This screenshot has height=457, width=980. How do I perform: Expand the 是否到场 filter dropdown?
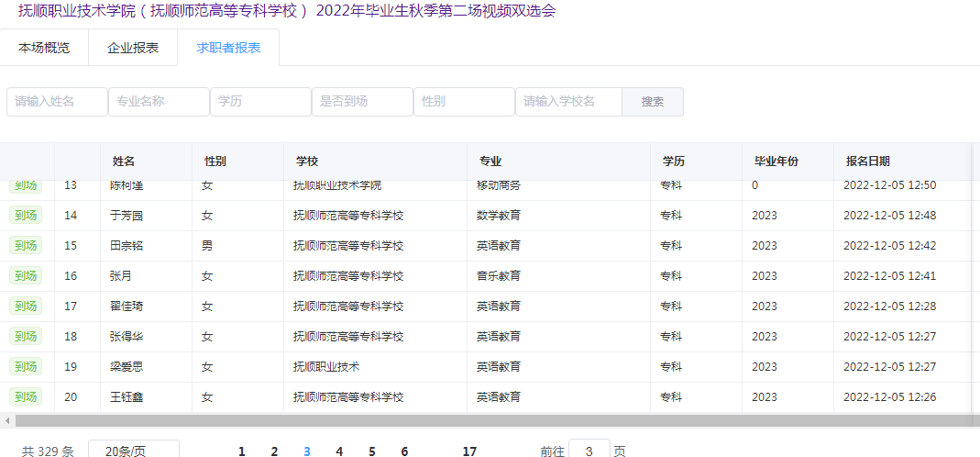pyautogui.click(x=362, y=102)
